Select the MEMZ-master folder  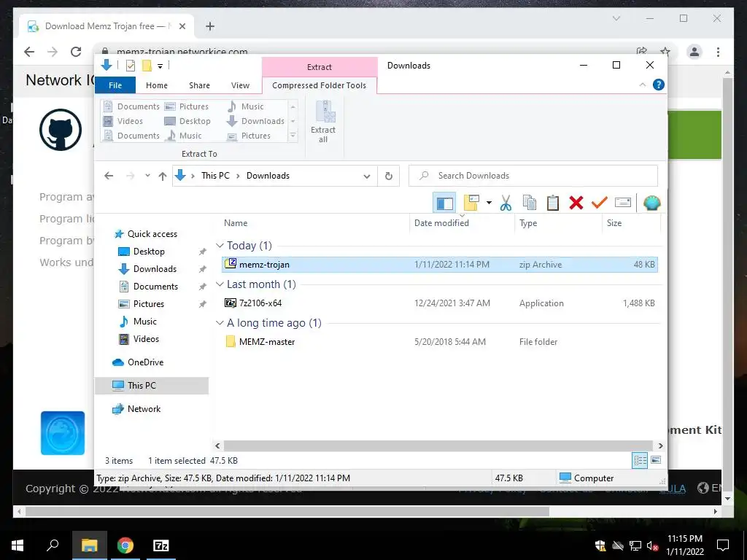coord(440,341)
